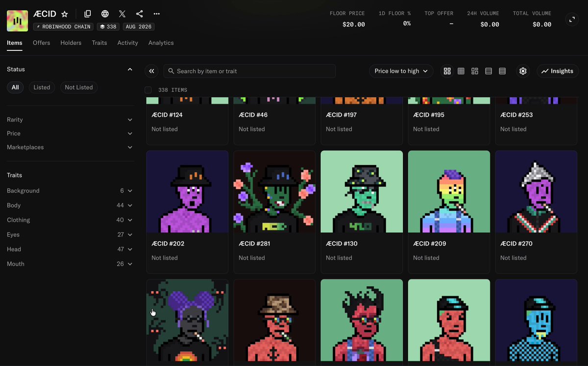Open the Traits tab
This screenshot has width=588, height=366.
pyautogui.click(x=99, y=43)
